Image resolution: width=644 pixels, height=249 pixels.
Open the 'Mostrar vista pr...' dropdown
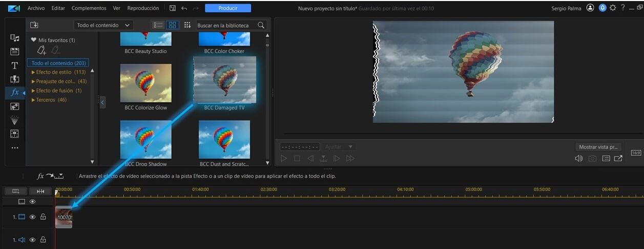coord(599,147)
